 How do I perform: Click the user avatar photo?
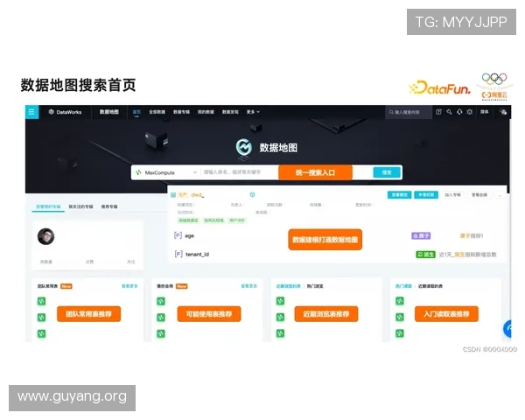45,236
